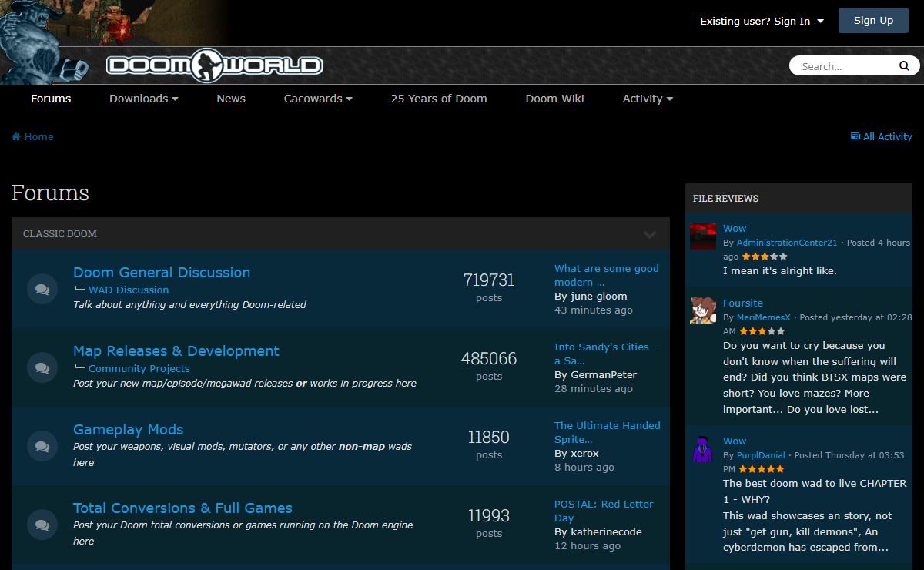Open MeriMemesX's avatar in file reviews

click(x=703, y=310)
